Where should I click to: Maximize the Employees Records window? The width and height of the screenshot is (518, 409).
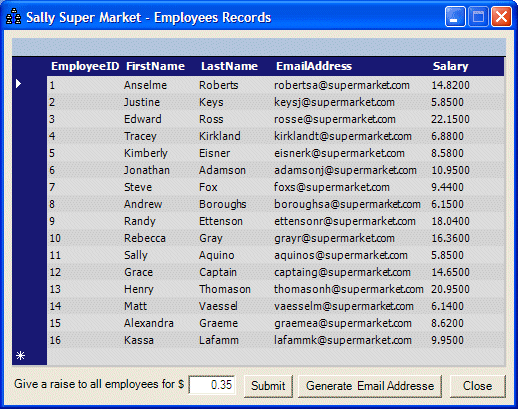point(478,16)
